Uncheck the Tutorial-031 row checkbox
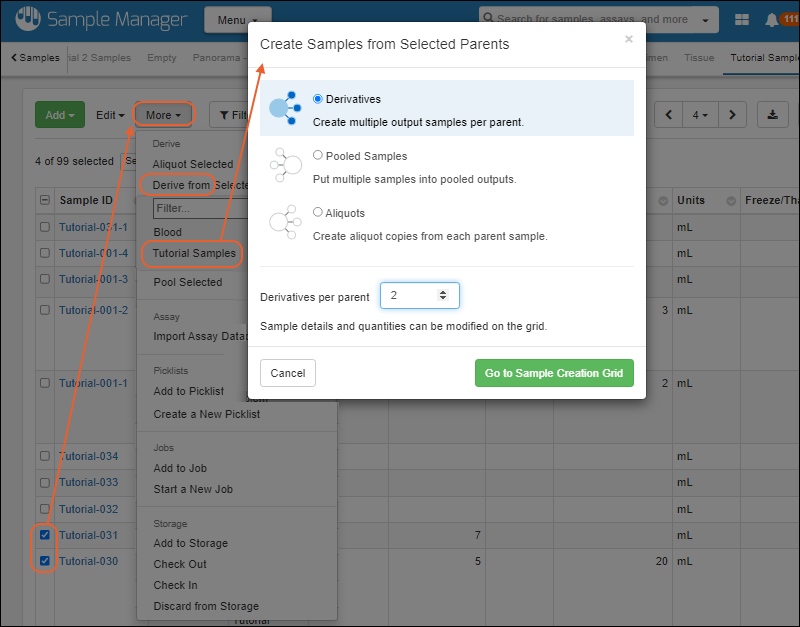This screenshot has width=800, height=627. [x=44, y=535]
